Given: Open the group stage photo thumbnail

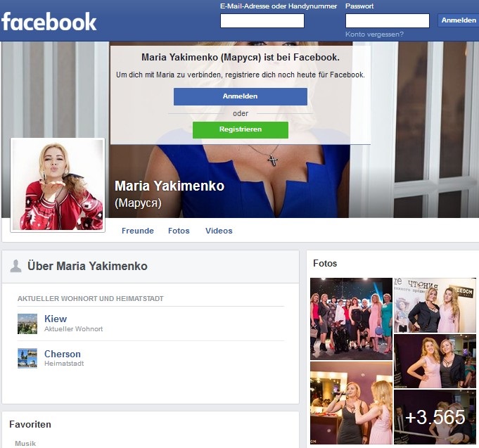Looking at the screenshot, I should [351, 319].
